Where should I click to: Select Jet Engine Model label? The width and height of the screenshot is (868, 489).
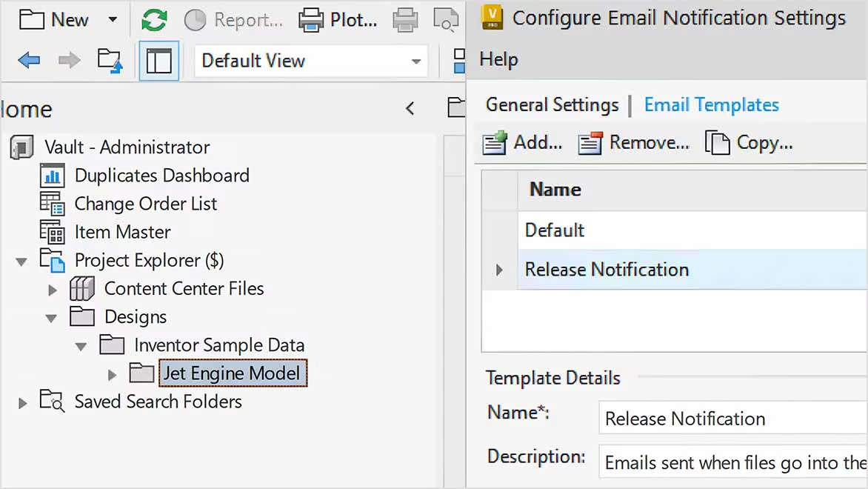[x=233, y=373]
